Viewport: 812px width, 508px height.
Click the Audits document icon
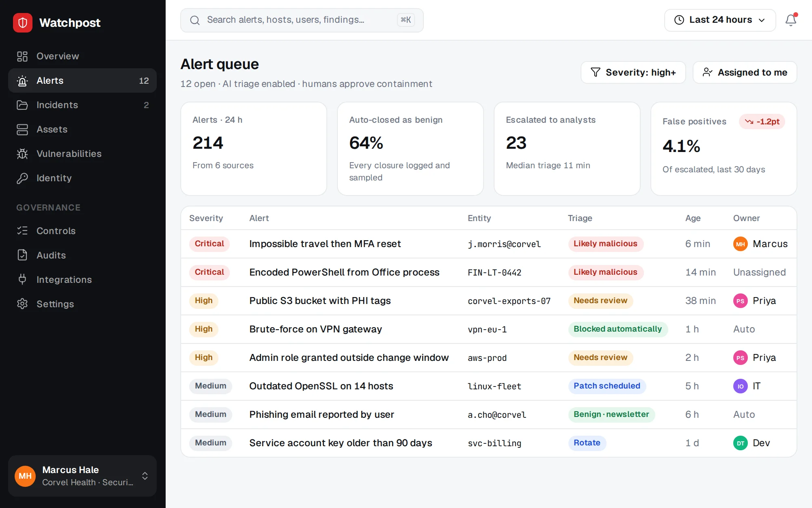click(x=22, y=255)
